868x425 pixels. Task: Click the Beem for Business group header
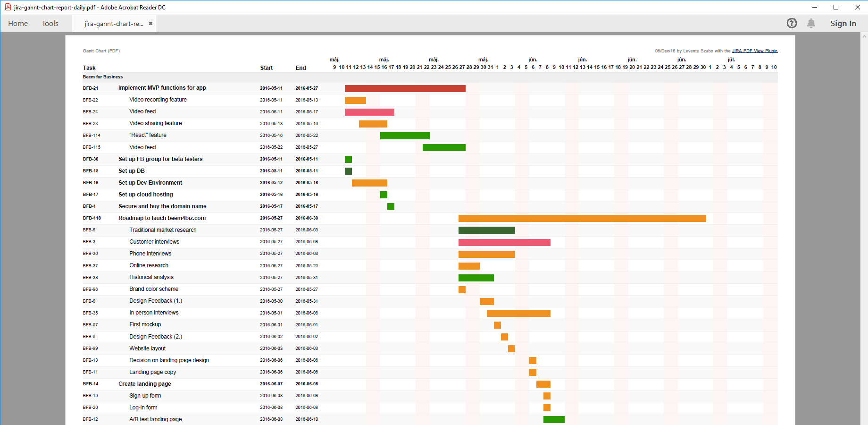(x=102, y=76)
